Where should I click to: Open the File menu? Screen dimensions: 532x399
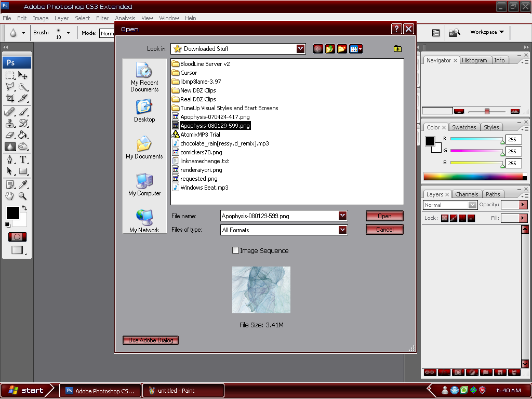(7, 18)
